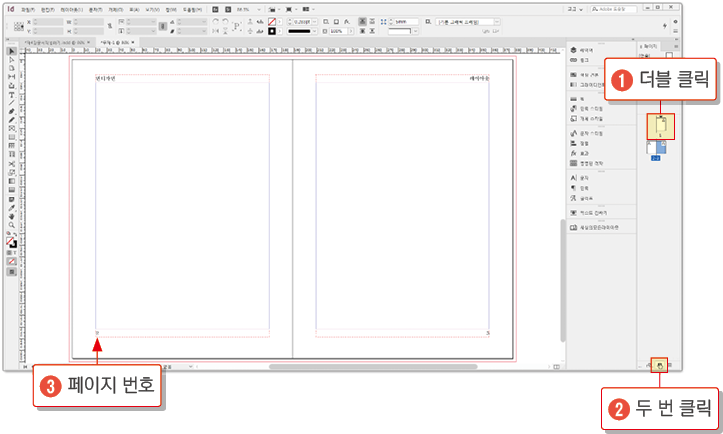Screen dimensions: 723x434
Task: Open the stroke style dropdown
Action: [314, 31]
